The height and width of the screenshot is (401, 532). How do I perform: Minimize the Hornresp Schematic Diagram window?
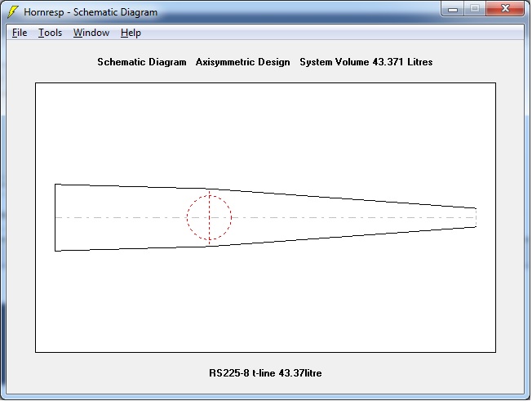(x=453, y=9)
